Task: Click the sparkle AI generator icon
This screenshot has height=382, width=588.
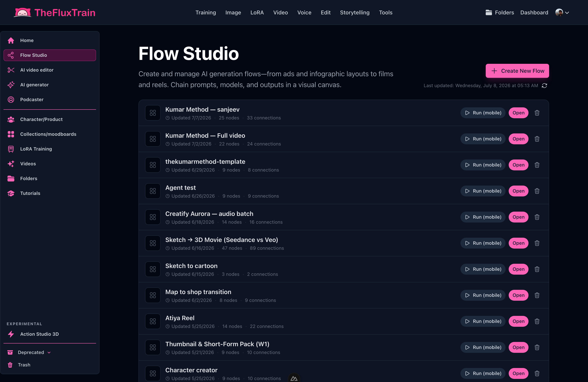Action: (x=11, y=85)
